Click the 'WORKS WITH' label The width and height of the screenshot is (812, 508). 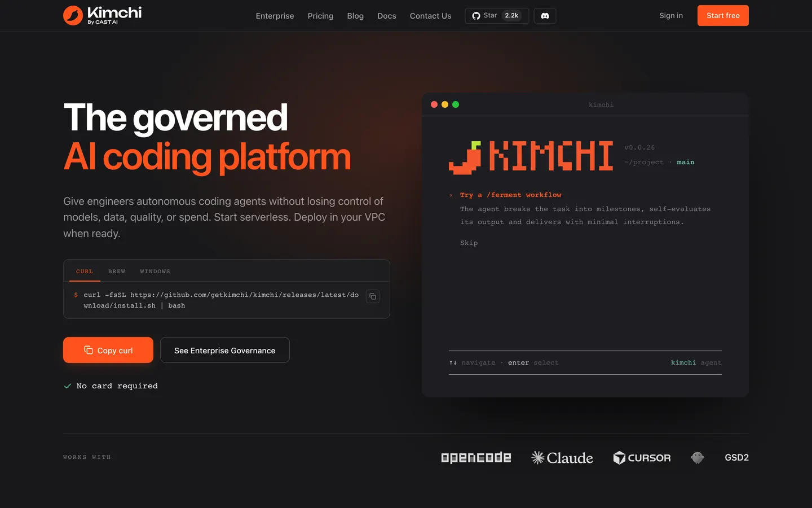[87, 457]
